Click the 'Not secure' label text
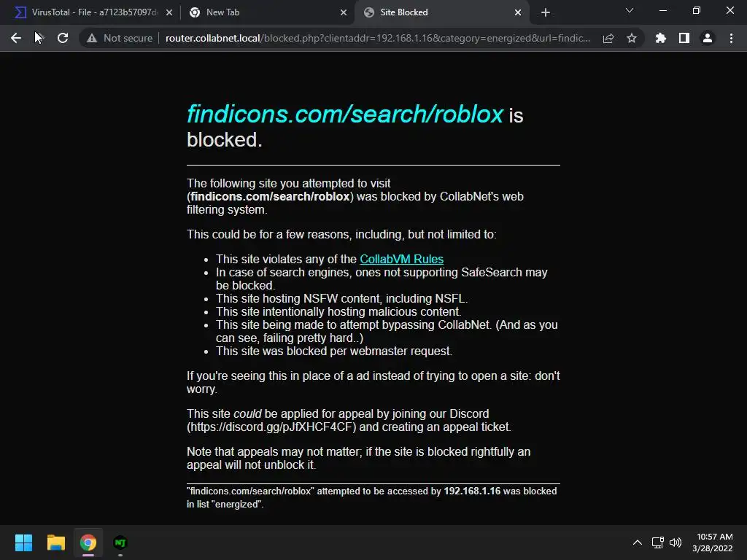This screenshot has height=560, width=747. point(128,38)
